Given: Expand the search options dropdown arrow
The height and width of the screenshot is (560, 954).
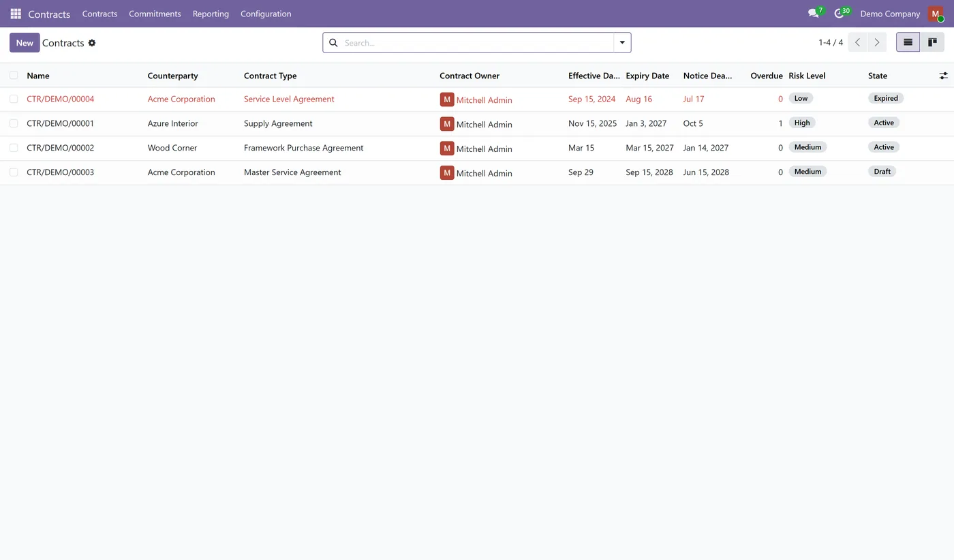Looking at the screenshot, I should coord(622,42).
